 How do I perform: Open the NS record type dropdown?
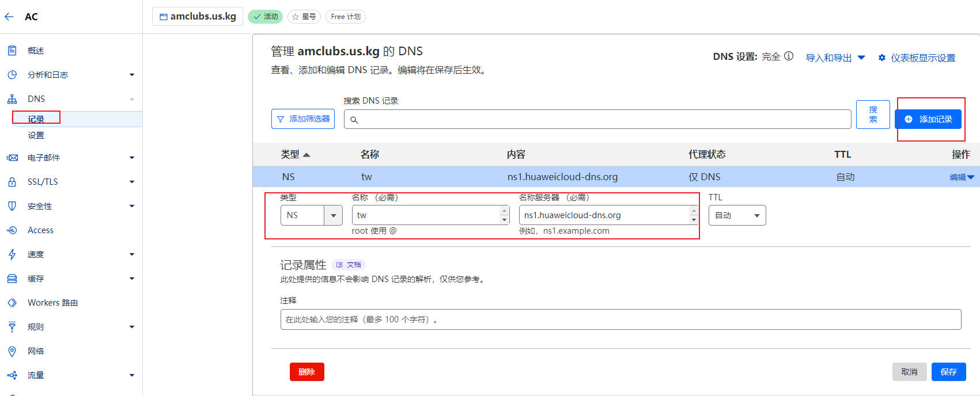333,215
